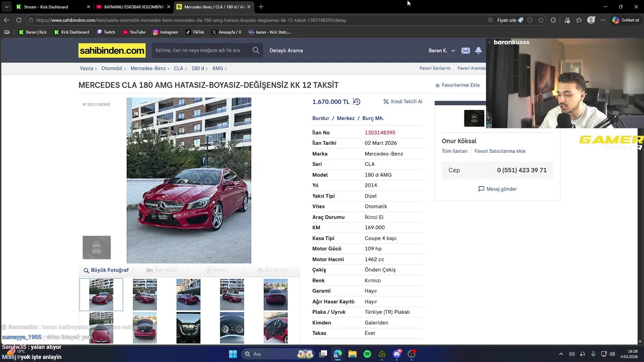Select the second car thumbnail in the first row
The image size is (644, 362).
click(x=145, y=295)
